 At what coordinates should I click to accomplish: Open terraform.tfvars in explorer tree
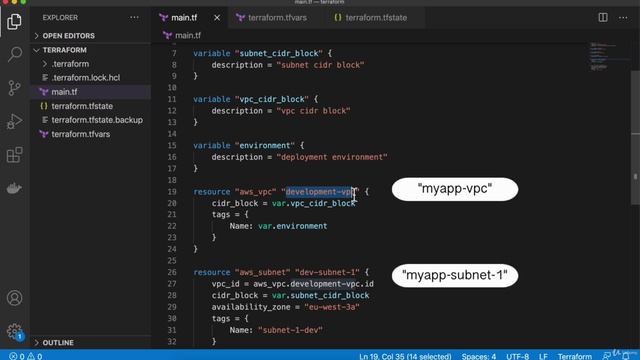[x=80, y=134]
